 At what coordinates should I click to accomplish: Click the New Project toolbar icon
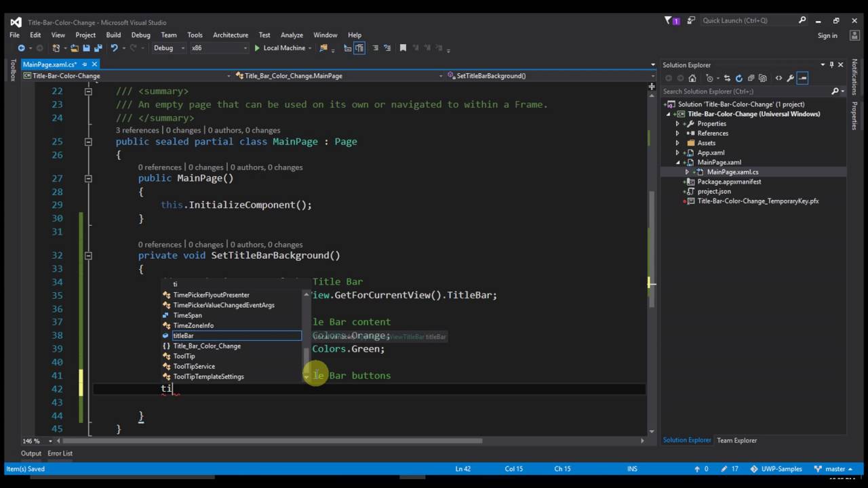point(56,48)
